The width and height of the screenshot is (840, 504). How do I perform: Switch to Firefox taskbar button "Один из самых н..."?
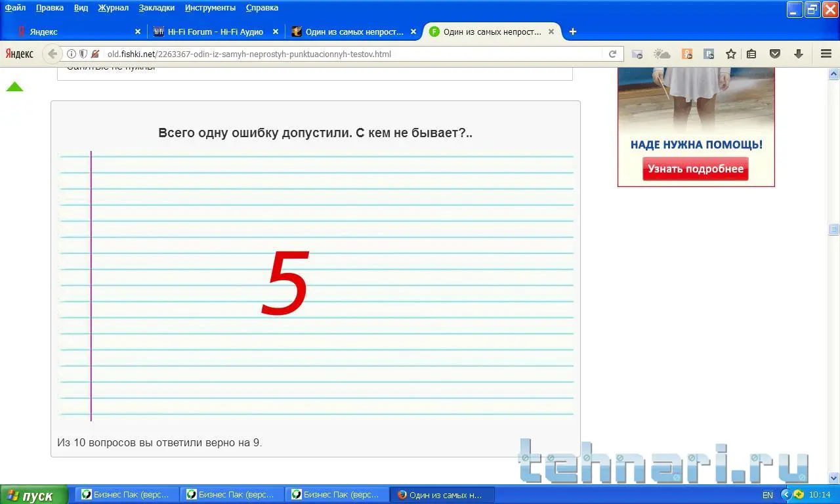point(441,495)
